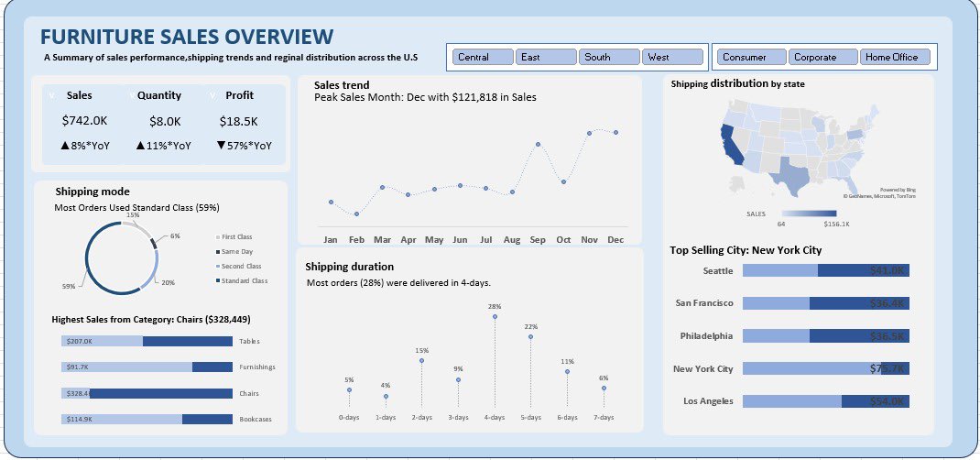Click the Shipping distribution by state title
The width and height of the screenshot is (980, 460).
(x=737, y=83)
